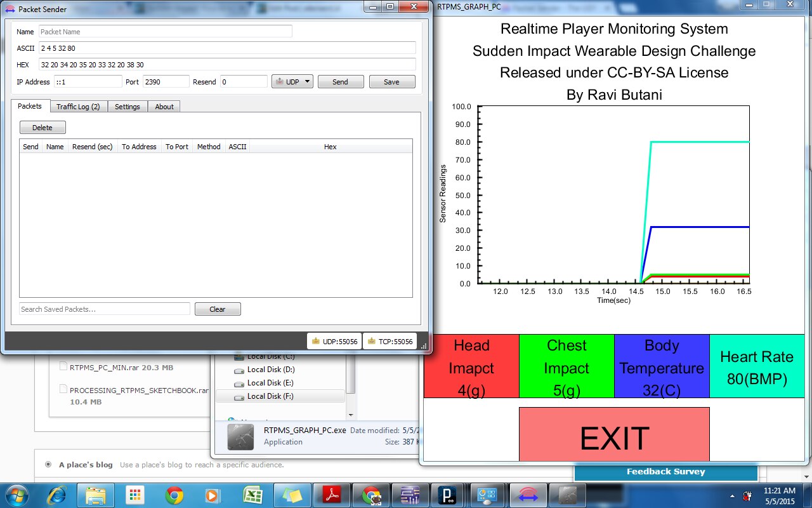Show hidden system tray icons arrow
Image resolution: width=812 pixels, height=508 pixels.
pyautogui.click(x=733, y=496)
